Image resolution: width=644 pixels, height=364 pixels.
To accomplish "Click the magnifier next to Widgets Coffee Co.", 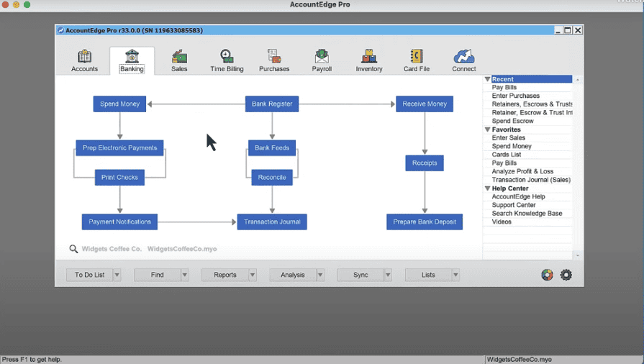I will click(73, 249).
